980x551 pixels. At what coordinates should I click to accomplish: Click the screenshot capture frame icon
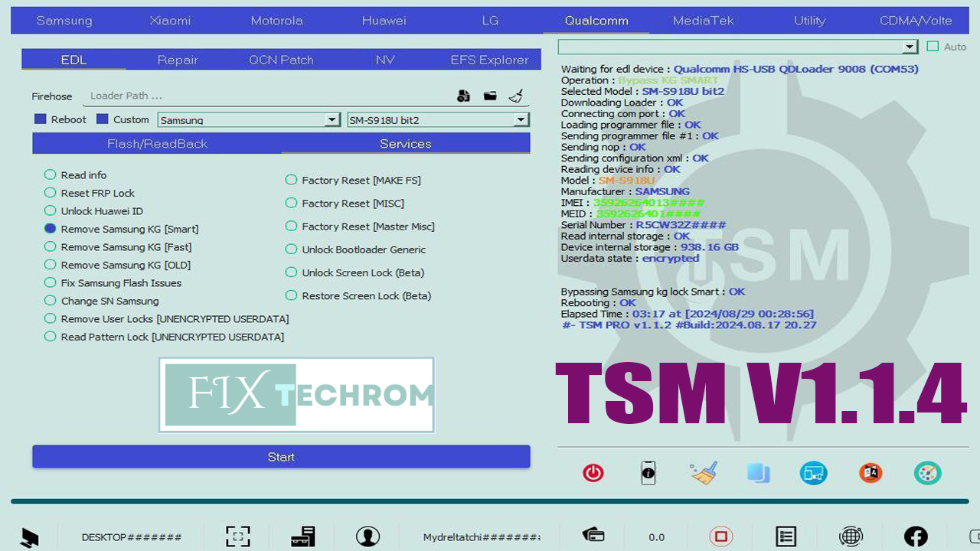coord(238,536)
